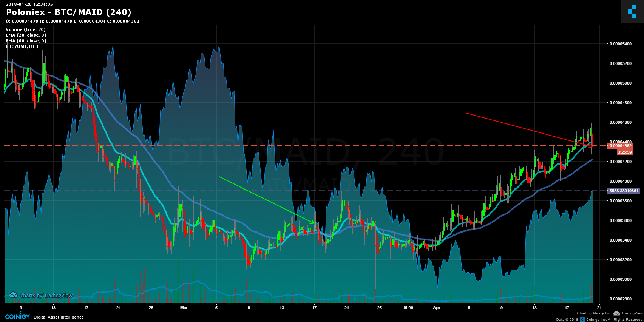
Task: Select the 'Volume (true, 20)' indicator label
Action: coord(26,29)
